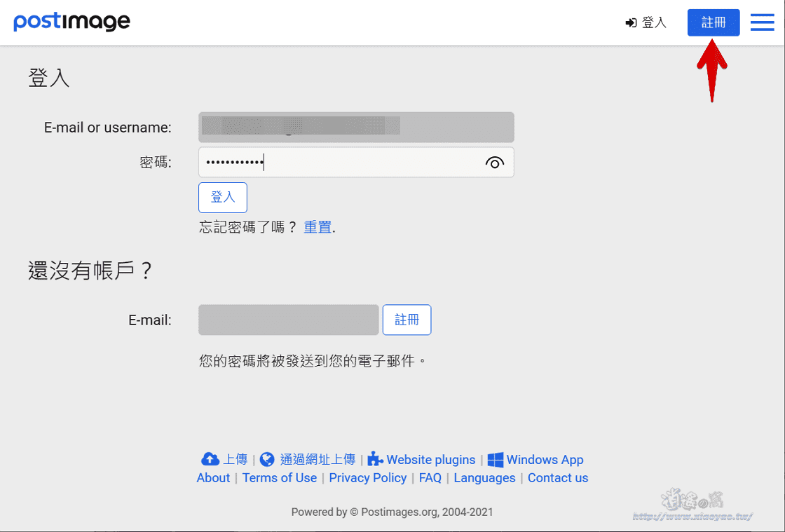Open Website plugins via the puzzle icon

point(376,459)
